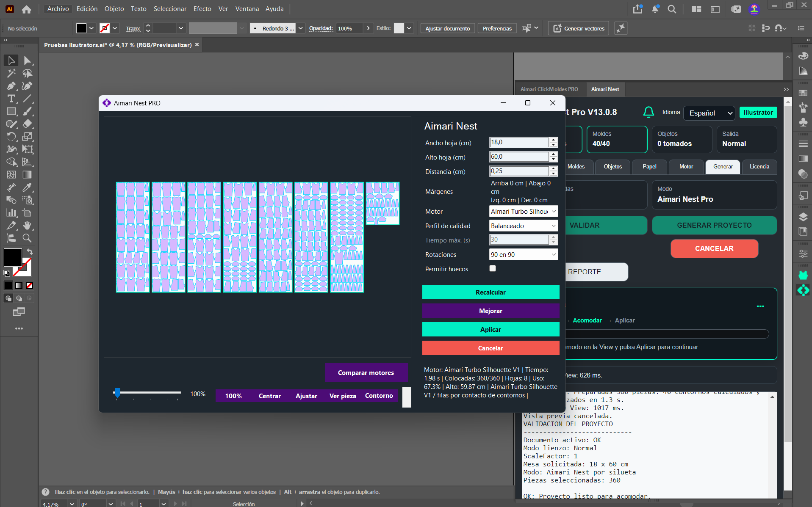
Task: Click the Comparar motores button
Action: tap(366, 373)
